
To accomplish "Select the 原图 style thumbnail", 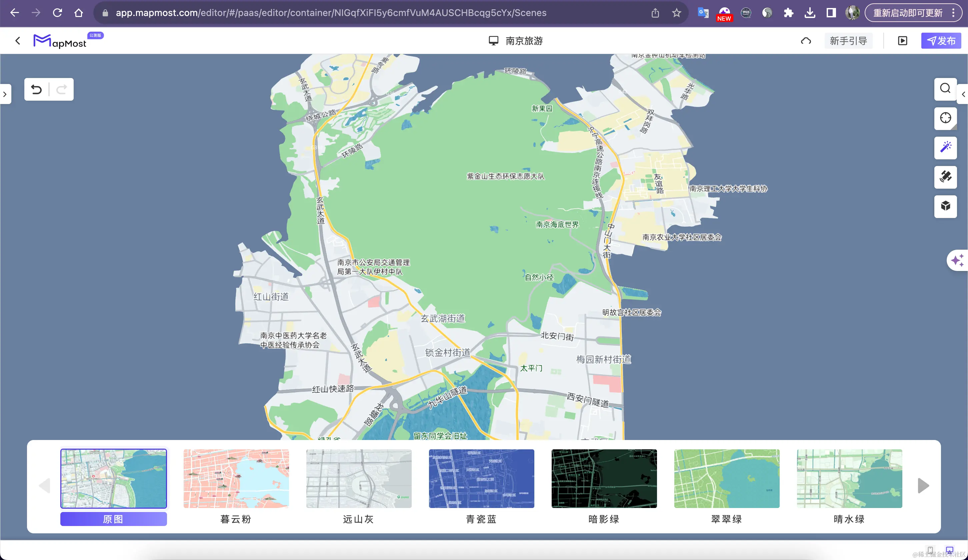I will pos(113,479).
